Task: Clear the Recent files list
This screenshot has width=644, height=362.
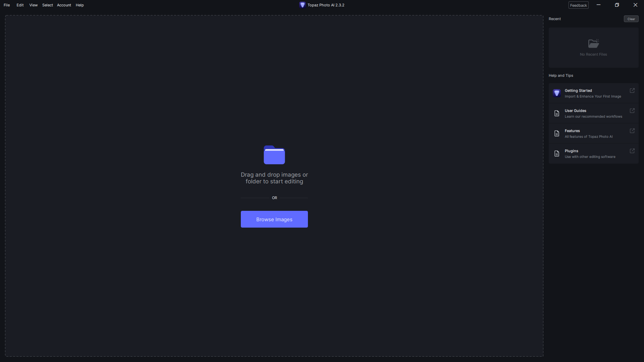Action: click(631, 19)
